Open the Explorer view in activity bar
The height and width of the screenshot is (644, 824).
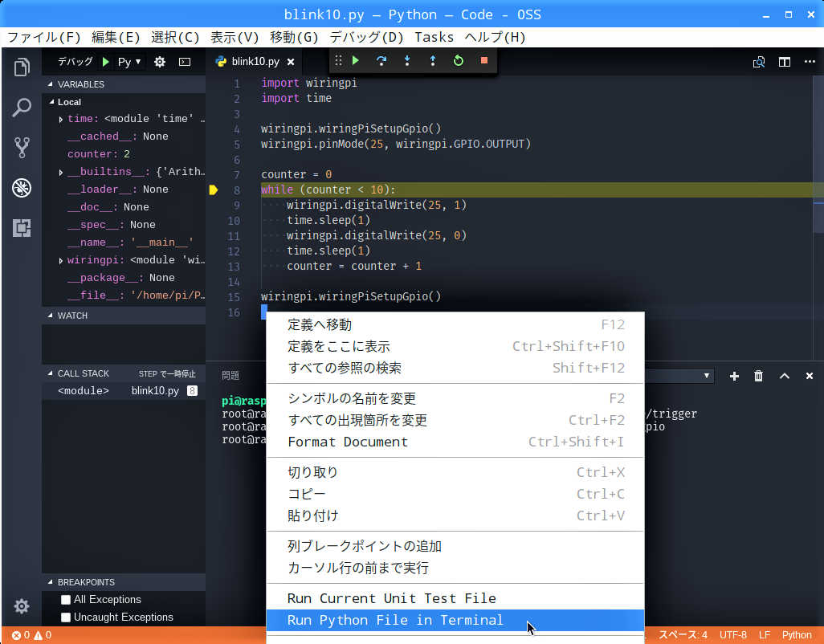click(22, 67)
